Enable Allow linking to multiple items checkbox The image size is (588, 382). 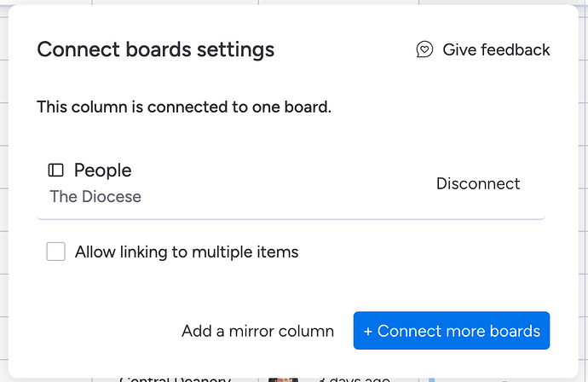[x=56, y=252]
